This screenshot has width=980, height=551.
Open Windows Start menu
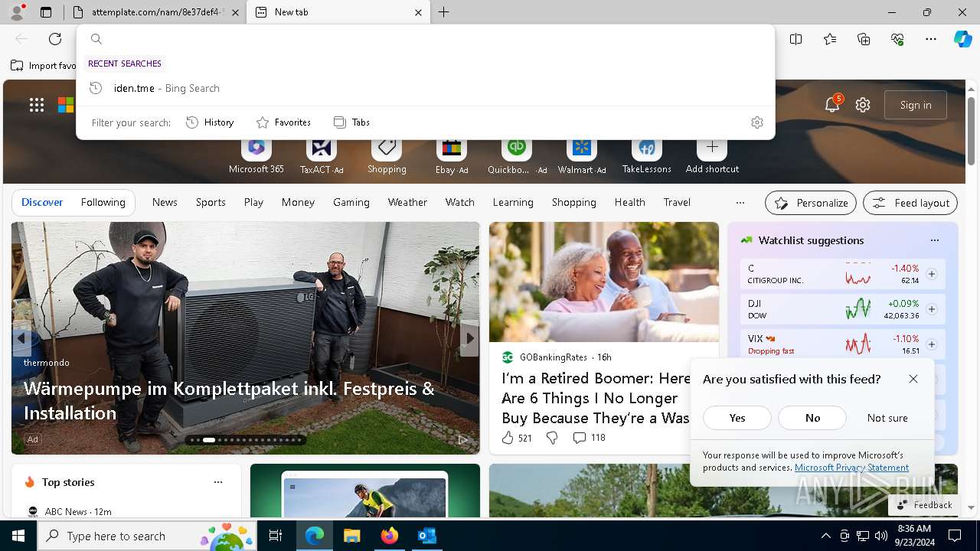coord(18,536)
